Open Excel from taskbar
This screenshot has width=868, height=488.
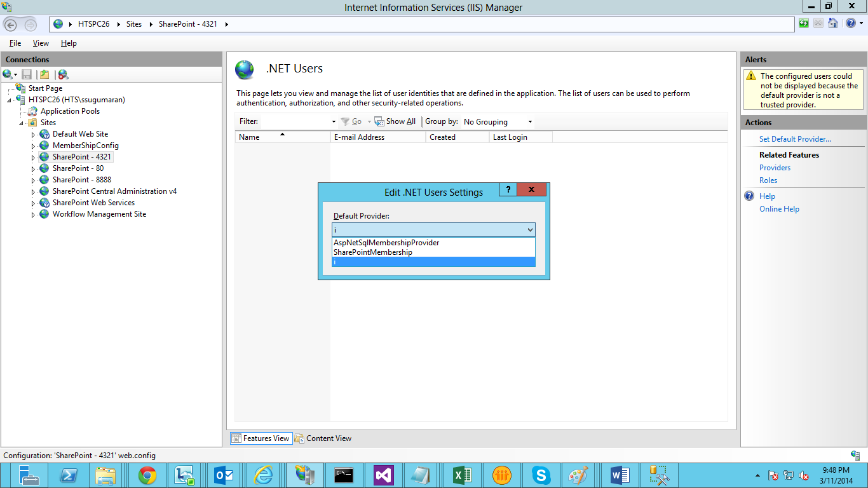tap(463, 475)
